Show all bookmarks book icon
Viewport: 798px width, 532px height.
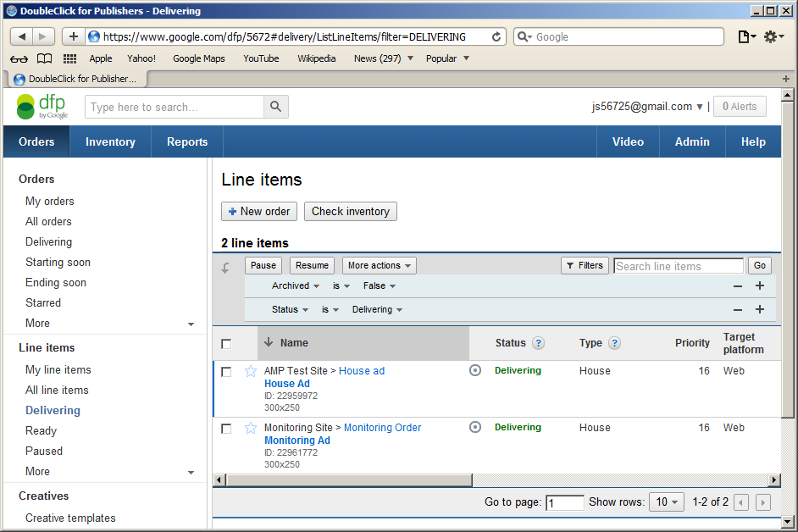[44, 58]
